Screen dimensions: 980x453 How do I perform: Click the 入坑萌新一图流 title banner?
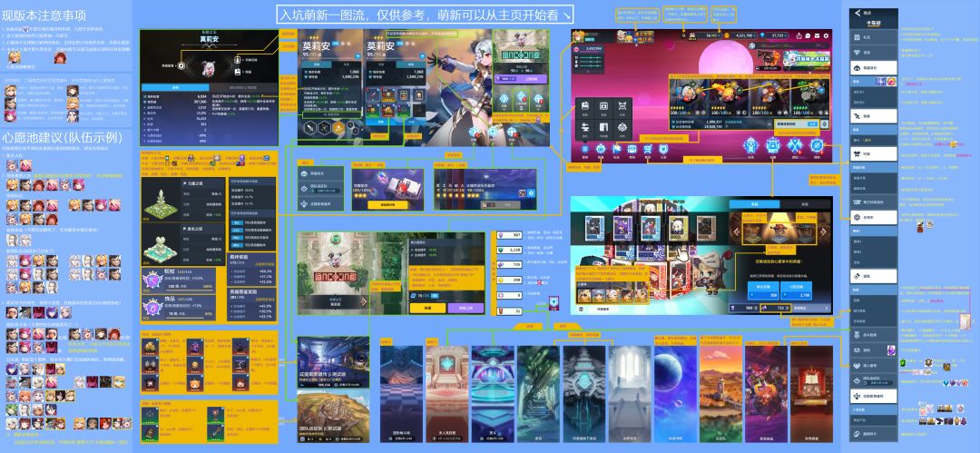coord(425,15)
